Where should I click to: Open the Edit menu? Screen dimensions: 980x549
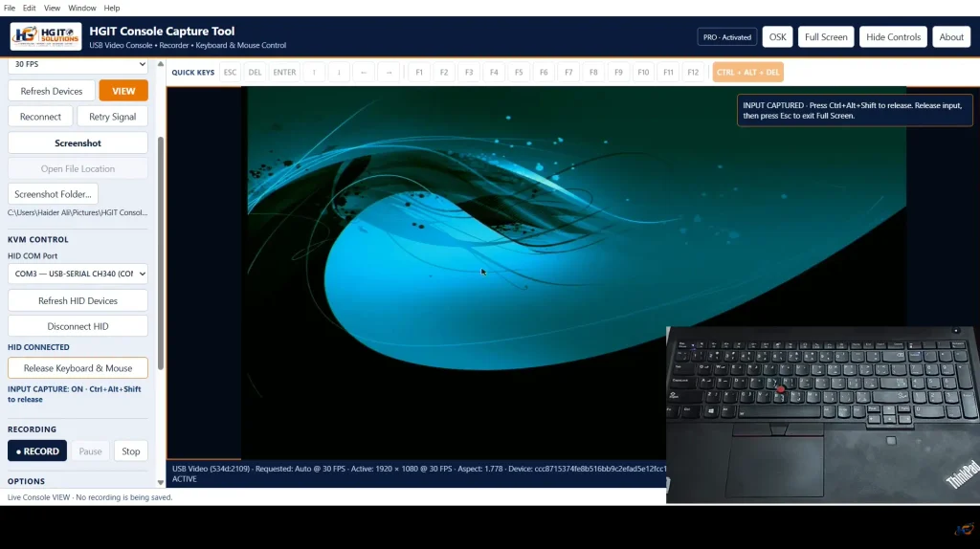click(30, 8)
